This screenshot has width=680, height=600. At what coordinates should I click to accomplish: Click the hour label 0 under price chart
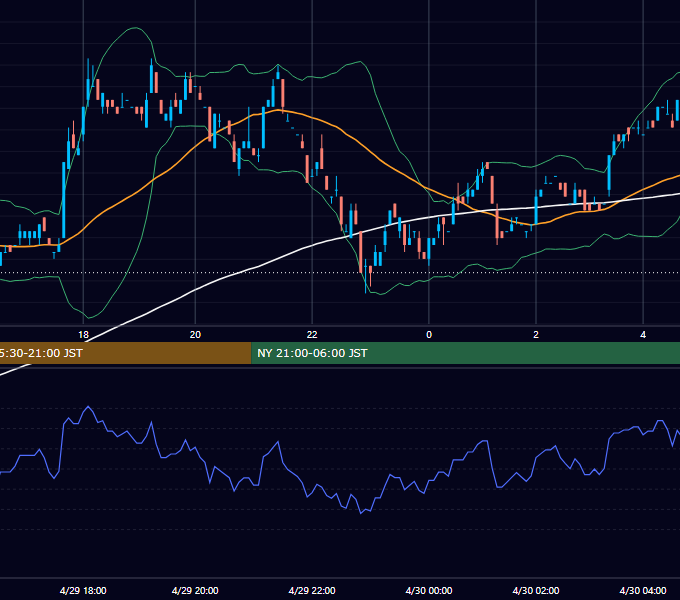pos(429,335)
